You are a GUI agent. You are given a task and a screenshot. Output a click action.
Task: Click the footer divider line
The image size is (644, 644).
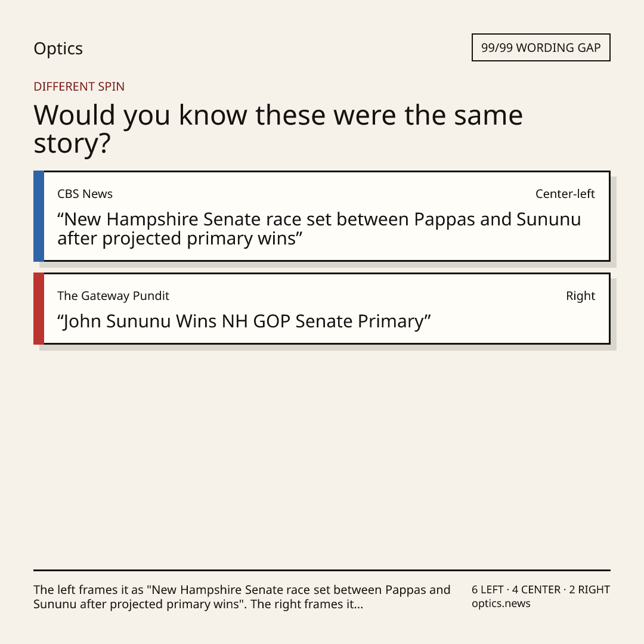click(322, 570)
